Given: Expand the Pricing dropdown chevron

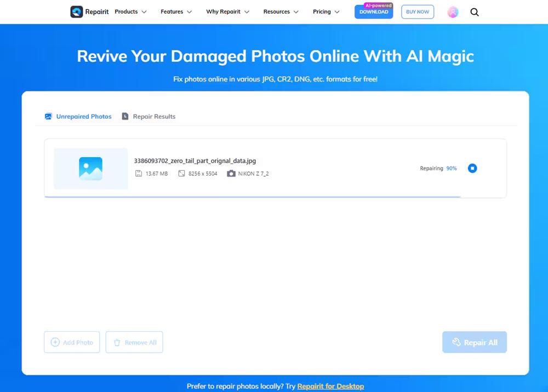Looking at the screenshot, I should tap(337, 12).
